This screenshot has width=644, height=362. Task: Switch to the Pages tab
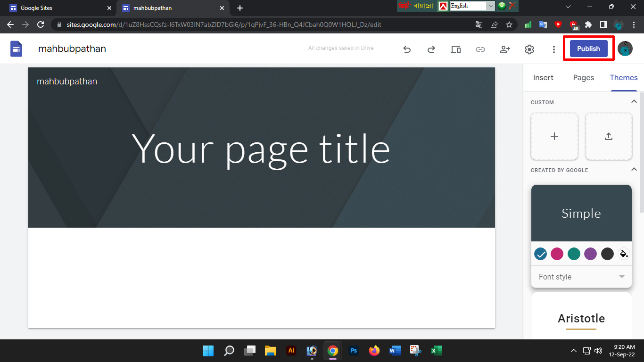(x=583, y=78)
